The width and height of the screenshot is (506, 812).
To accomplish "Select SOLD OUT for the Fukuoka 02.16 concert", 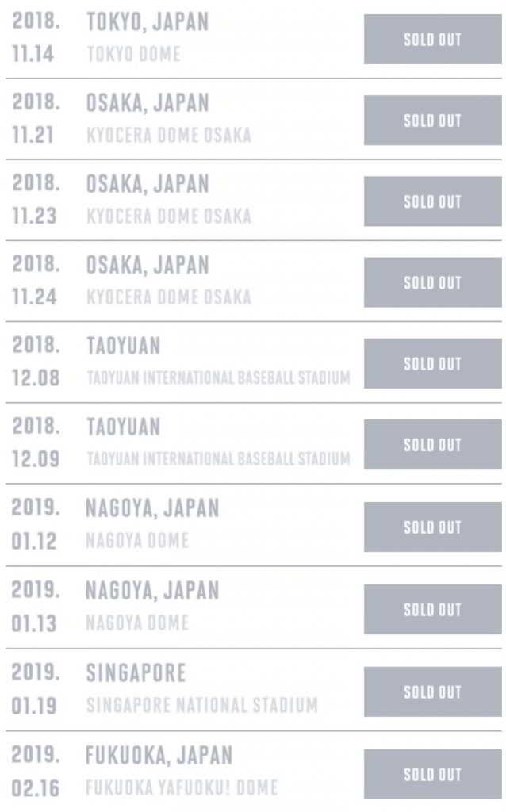I will pos(432,774).
